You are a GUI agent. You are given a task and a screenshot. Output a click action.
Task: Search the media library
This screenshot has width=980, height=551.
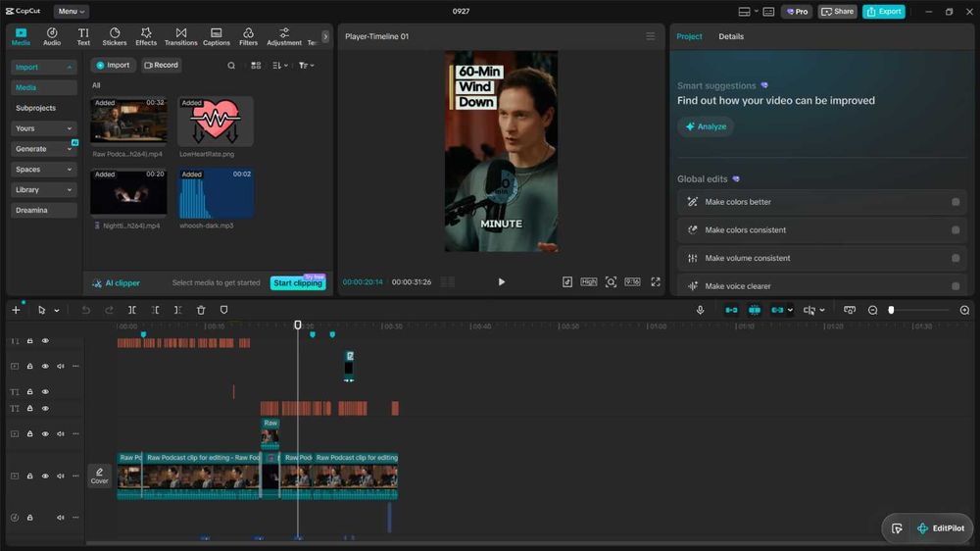[231, 65]
